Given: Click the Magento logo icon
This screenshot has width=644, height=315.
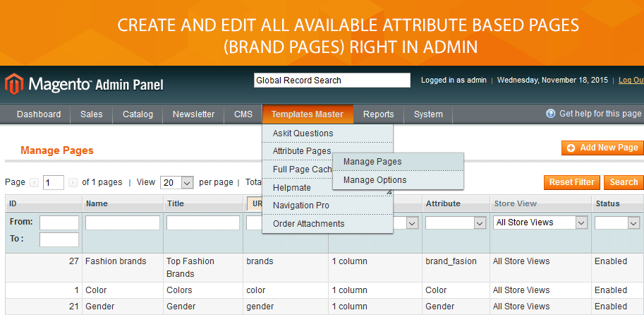Looking at the screenshot, I should click(14, 84).
